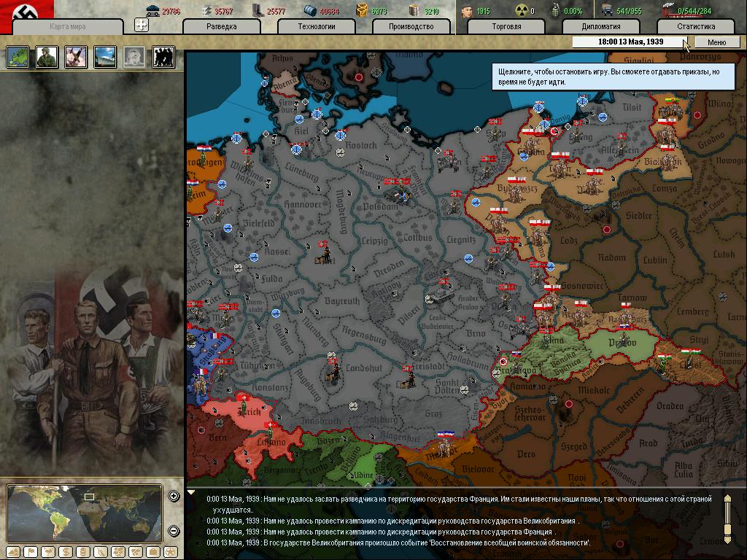This screenshot has width=747, height=560.
Task: Zoom in the map with plus icon
Action: pyautogui.click(x=174, y=496)
